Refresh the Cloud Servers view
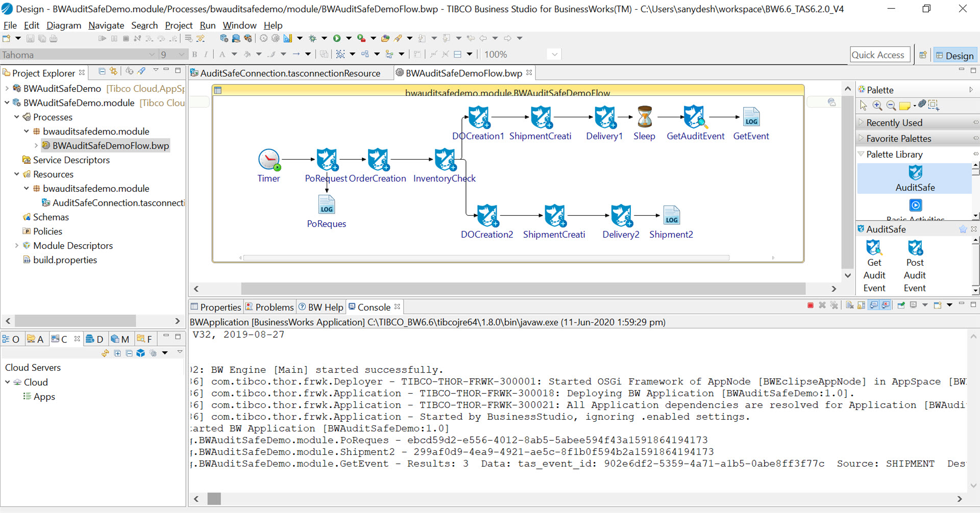The height and width of the screenshot is (513, 980). [x=105, y=353]
